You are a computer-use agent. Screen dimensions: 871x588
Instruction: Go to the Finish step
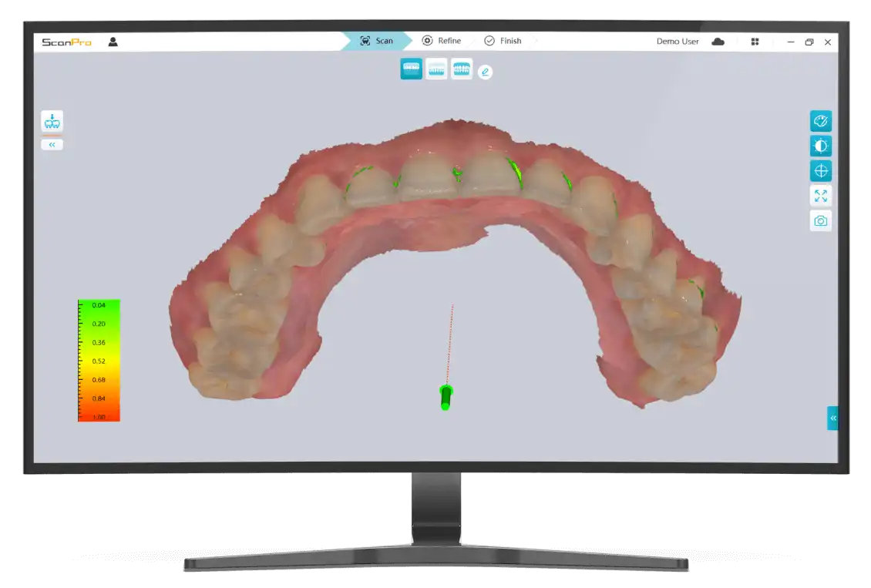[x=503, y=41]
